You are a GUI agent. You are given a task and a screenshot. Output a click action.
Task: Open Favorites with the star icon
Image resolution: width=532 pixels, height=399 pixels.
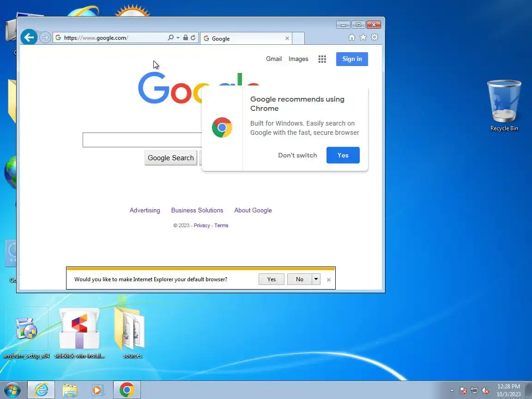point(363,37)
